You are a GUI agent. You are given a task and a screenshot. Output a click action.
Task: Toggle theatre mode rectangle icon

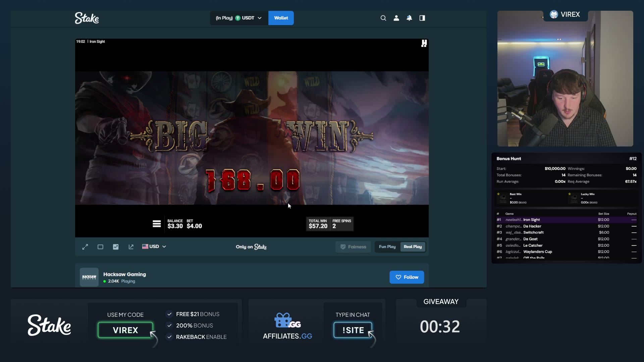click(100, 247)
